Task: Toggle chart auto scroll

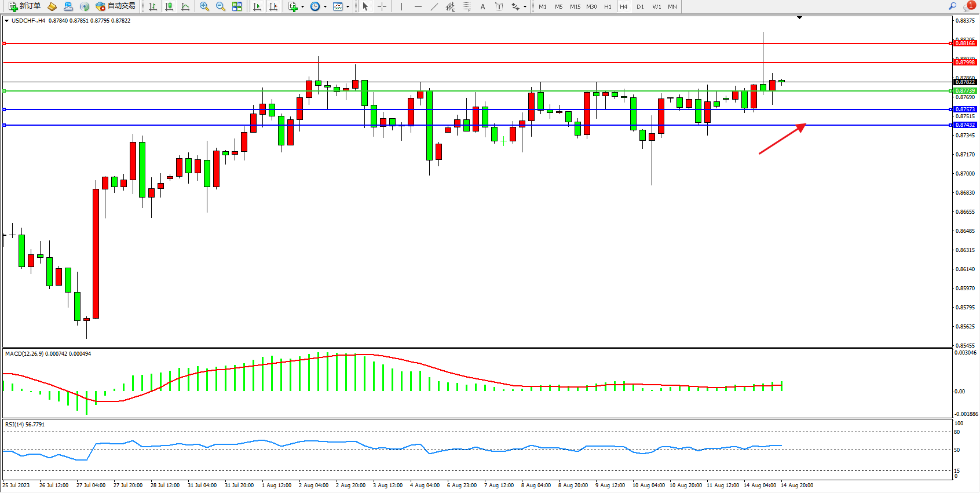Action: pyautogui.click(x=257, y=7)
